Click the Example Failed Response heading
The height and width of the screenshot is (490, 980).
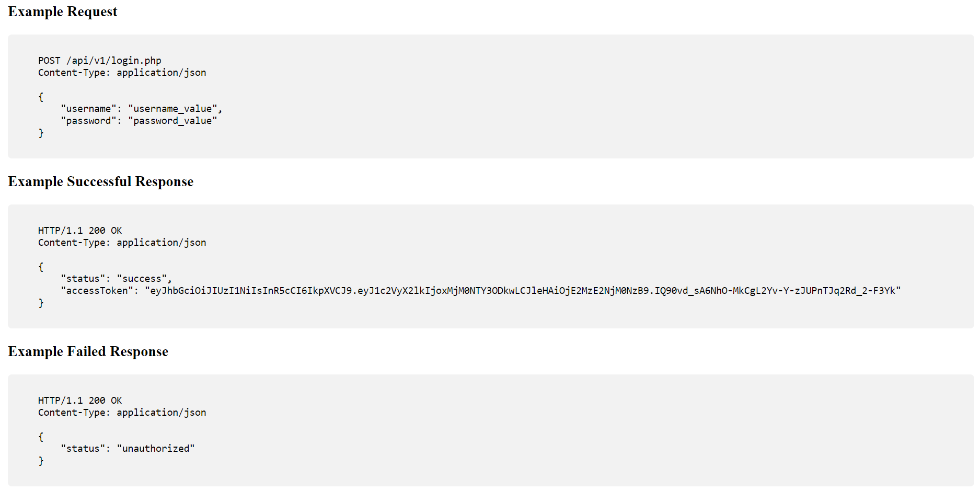[x=88, y=351]
